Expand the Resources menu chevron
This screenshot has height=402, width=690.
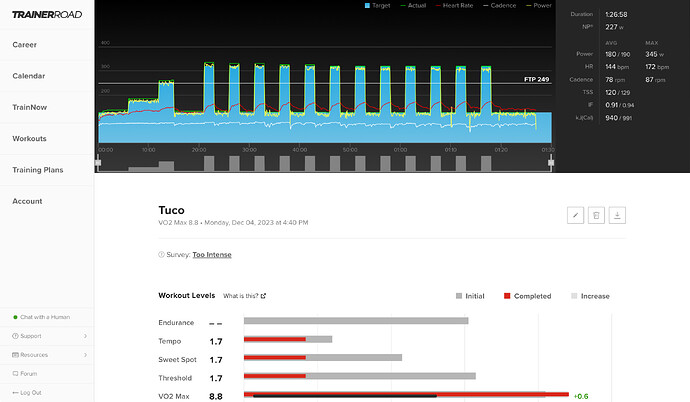pyautogui.click(x=85, y=355)
